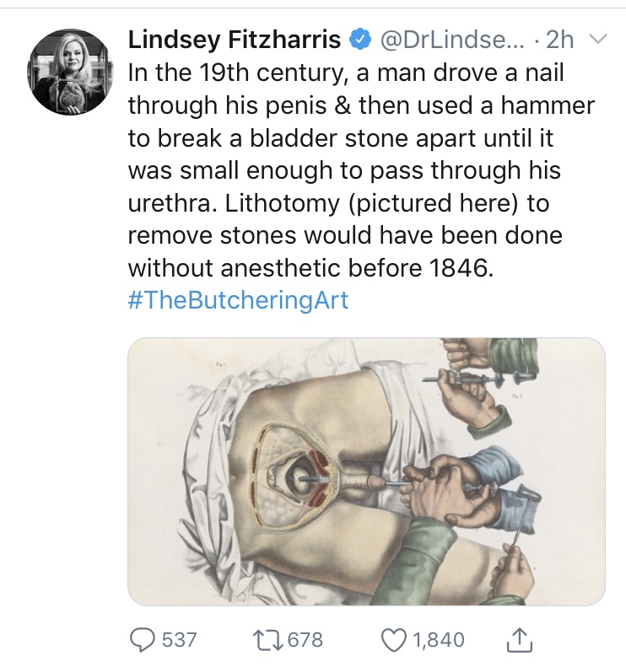626x672 pixels.
Task: Open the reply comment icon
Action: coord(142,640)
